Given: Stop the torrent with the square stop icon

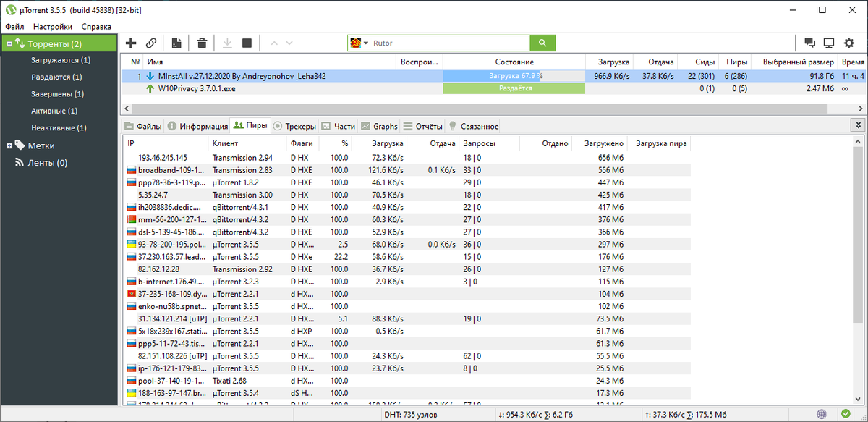Looking at the screenshot, I should pos(246,43).
